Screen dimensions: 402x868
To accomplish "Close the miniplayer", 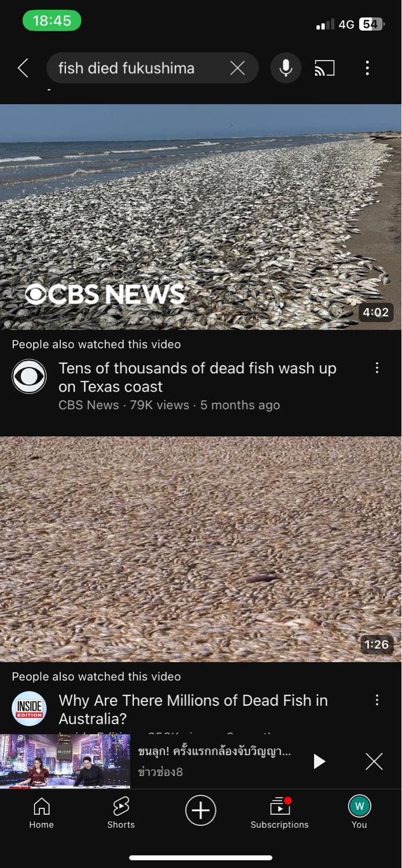I will tap(374, 762).
